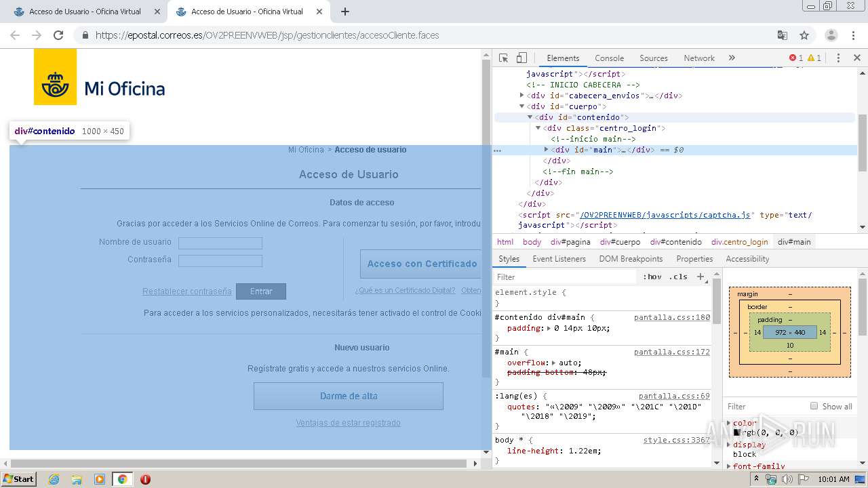The width and height of the screenshot is (868, 488).
Task: Open the file explorer taskbar icon
Action: (x=77, y=479)
